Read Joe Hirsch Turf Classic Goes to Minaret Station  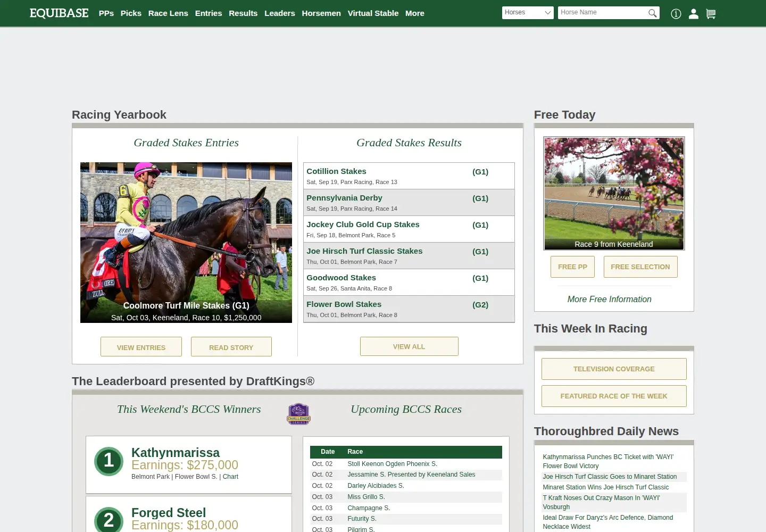tap(610, 477)
